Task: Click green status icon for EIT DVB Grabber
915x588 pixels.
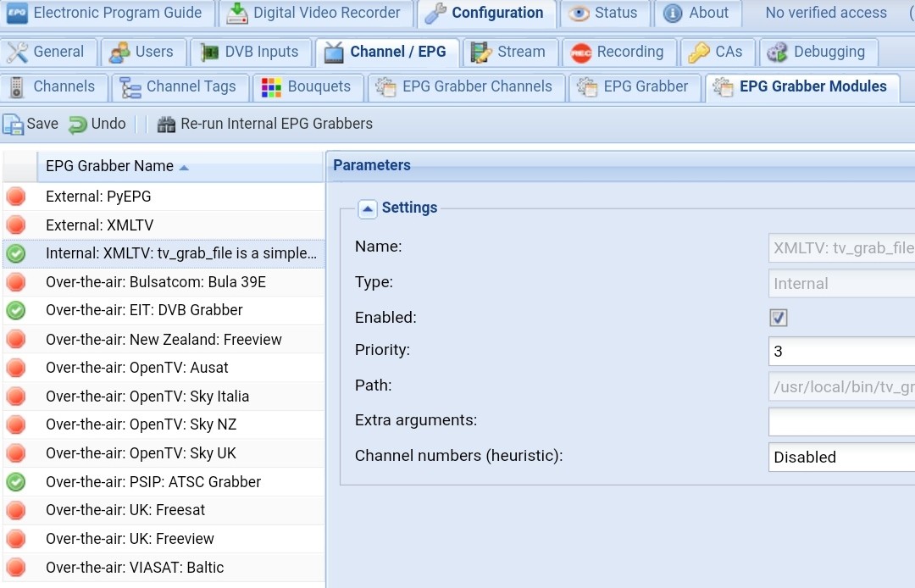Action: point(16,310)
